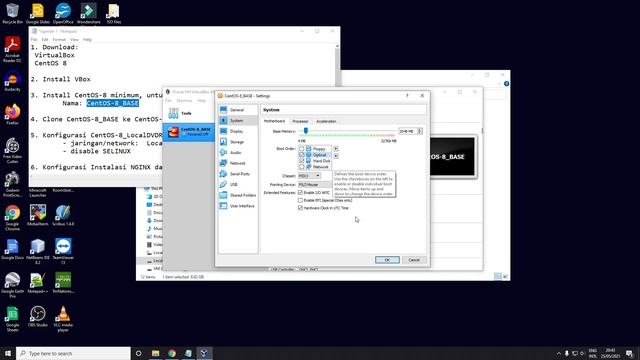Toggle Optical boot device checkbox
Viewport: 640px width, 360px height.
(302, 155)
